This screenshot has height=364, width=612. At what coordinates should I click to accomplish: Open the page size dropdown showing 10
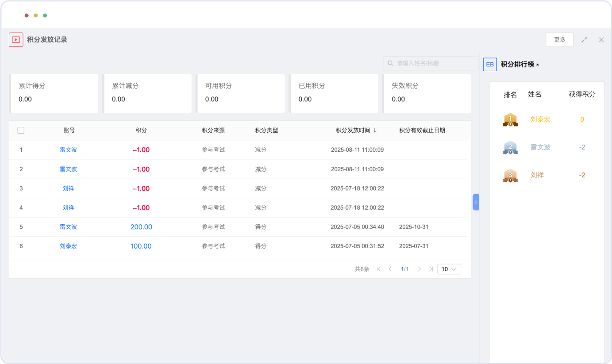point(449,269)
